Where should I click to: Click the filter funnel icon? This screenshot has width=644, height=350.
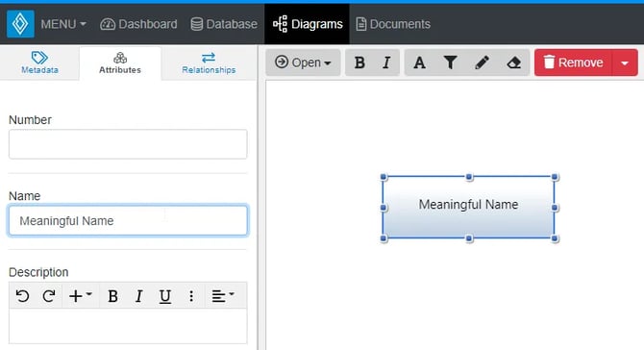pyautogui.click(x=450, y=62)
